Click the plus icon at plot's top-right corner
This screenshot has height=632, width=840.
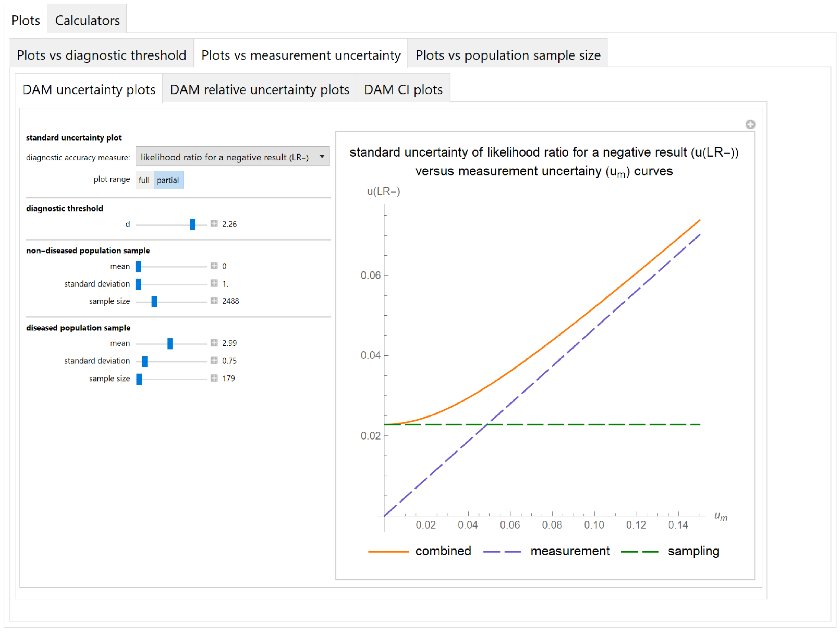click(750, 125)
